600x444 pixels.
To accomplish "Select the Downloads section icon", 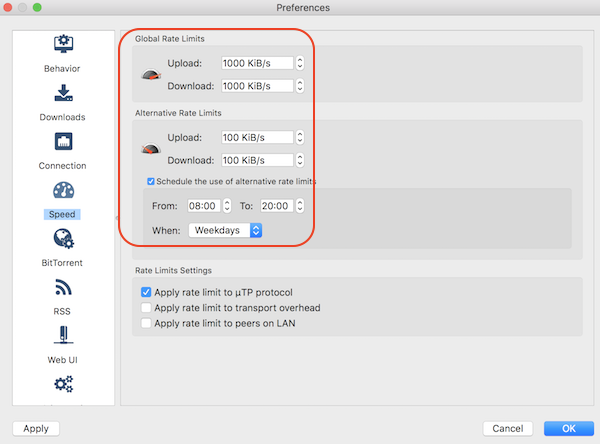I will [62, 94].
